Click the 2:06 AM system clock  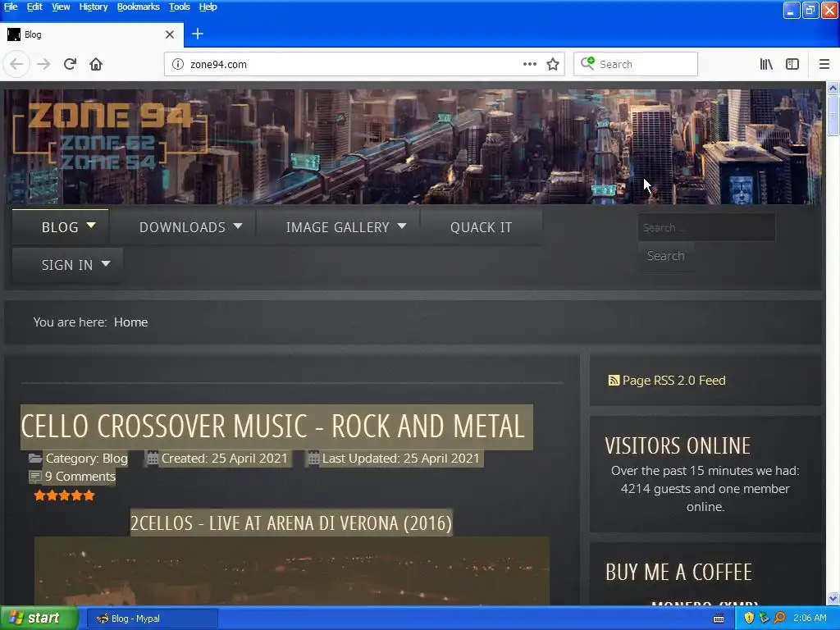point(810,619)
